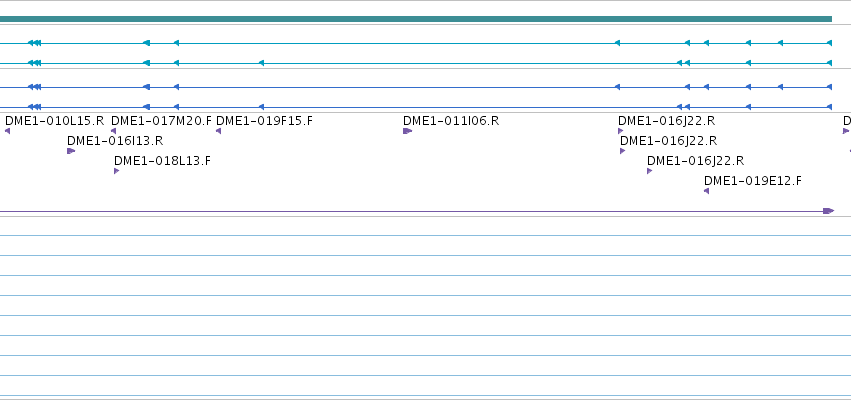The width and height of the screenshot is (851, 400).
Task: Click the purple arrow marker under DME1-016I13.R
Action: point(71,151)
